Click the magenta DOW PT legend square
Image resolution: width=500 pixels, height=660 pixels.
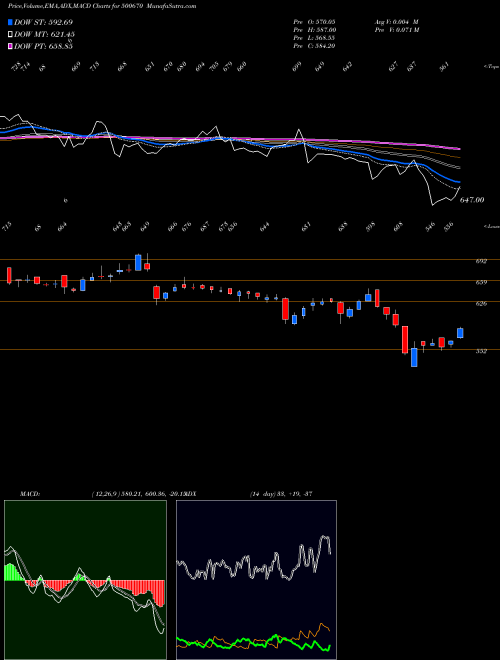[10, 46]
